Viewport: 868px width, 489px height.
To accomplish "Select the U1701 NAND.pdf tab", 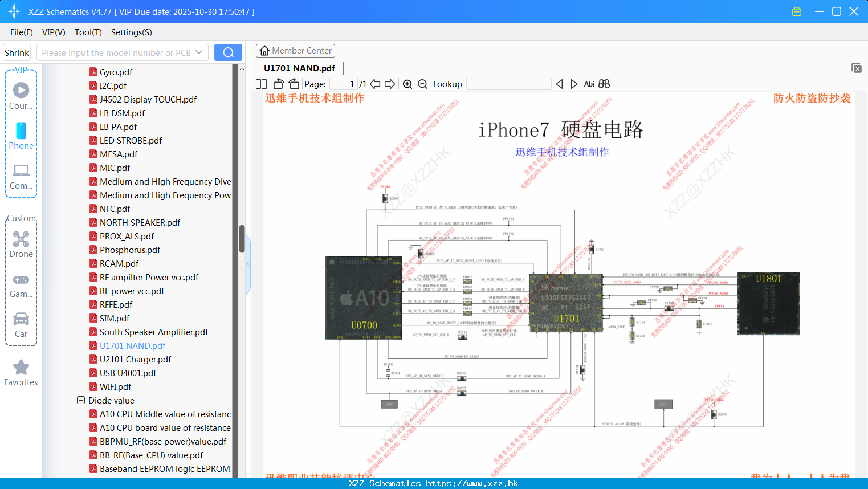I will pos(299,68).
